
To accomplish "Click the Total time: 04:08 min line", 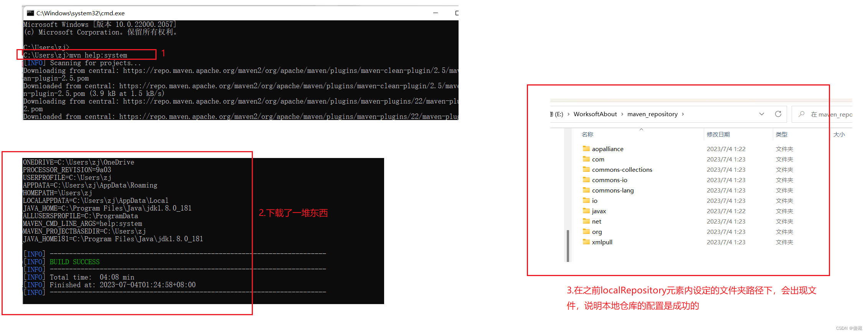I will click(x=79, y=277).
